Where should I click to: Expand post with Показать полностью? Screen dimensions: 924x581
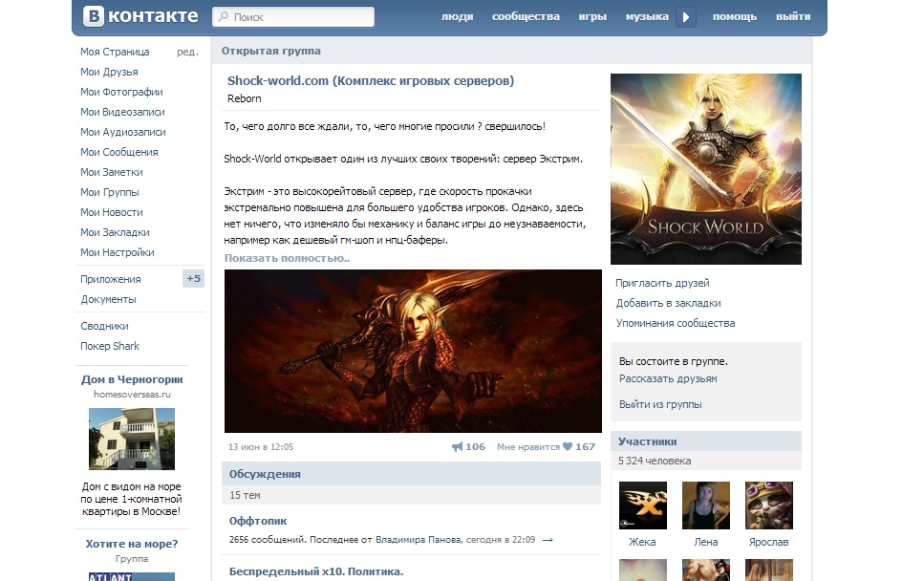pos(287,258)
